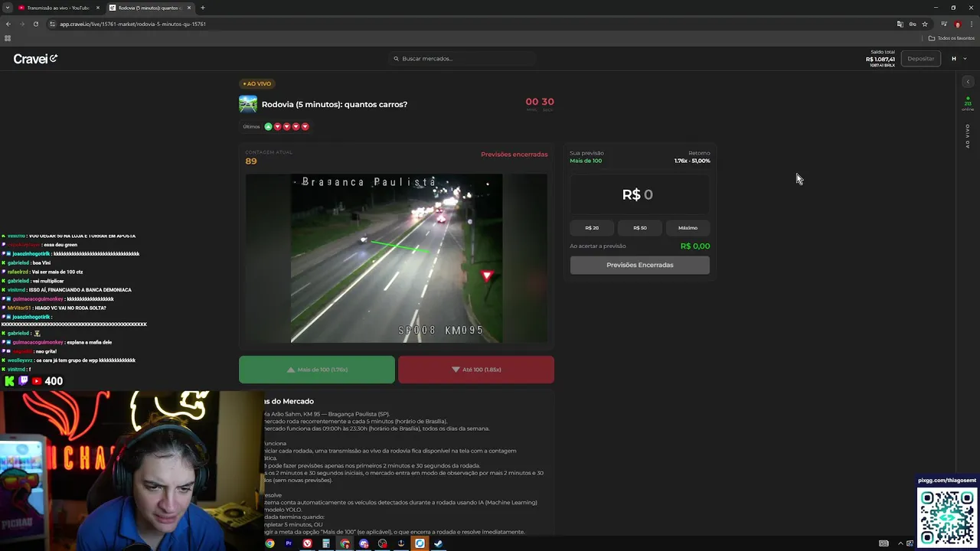The image size is (980, 551).
Task: Click the R$ 1.087,41 balance value
Action: click(x=880, y=59)
